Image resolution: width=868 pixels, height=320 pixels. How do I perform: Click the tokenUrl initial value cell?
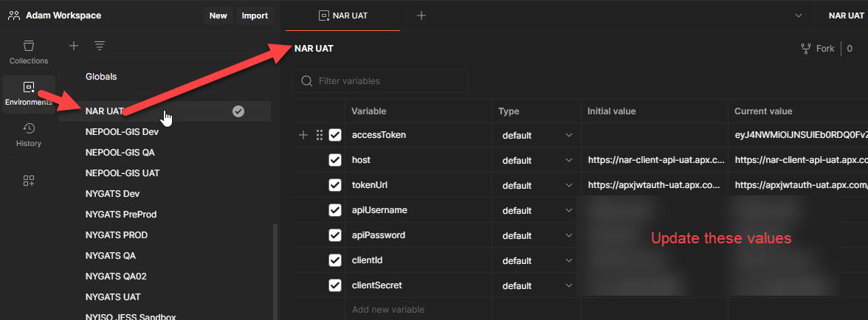tap(654, 186)
